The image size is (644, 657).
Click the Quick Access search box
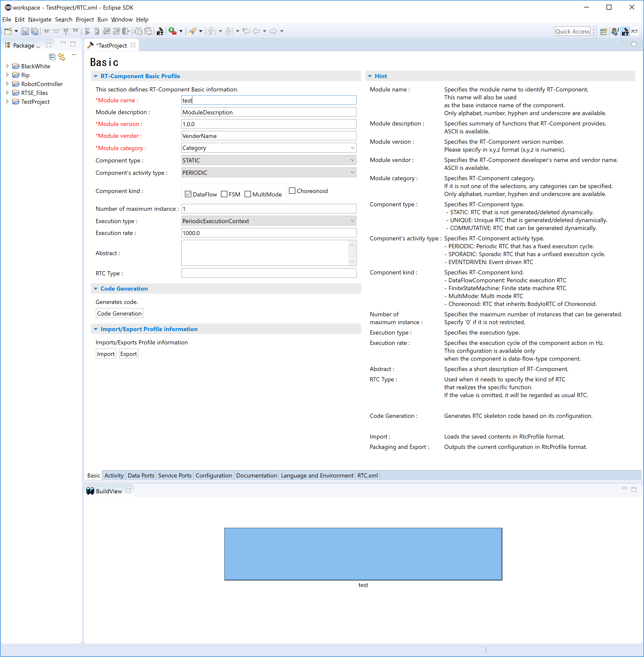tap(572, 32)
